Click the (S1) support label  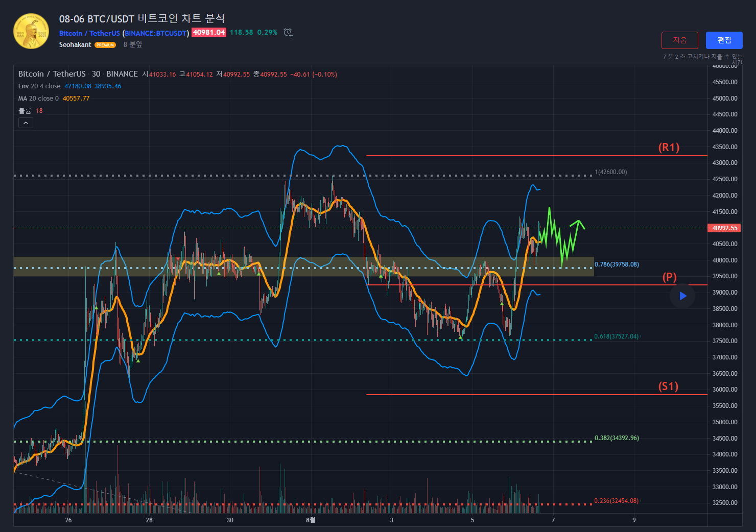[668, 386]
